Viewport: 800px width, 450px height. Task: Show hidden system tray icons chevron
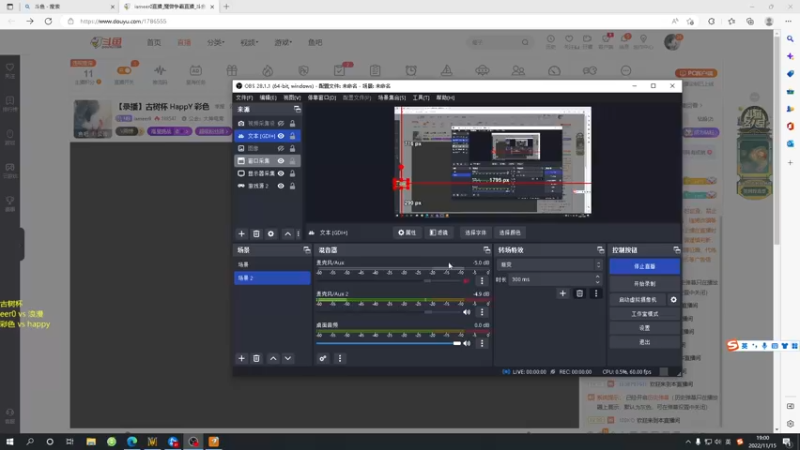coord(688,442)
